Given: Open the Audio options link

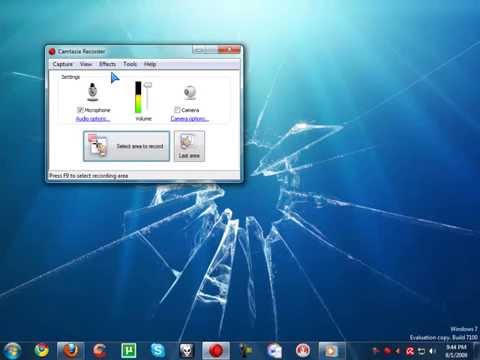Looking at the screenshot, I should pyautogui.click(x=93, y=119).
